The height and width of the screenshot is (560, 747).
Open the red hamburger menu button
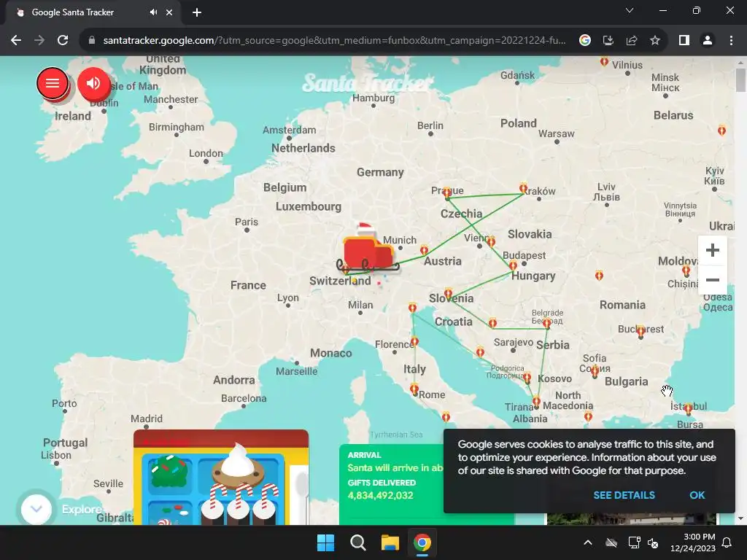(x=53, y=83)
